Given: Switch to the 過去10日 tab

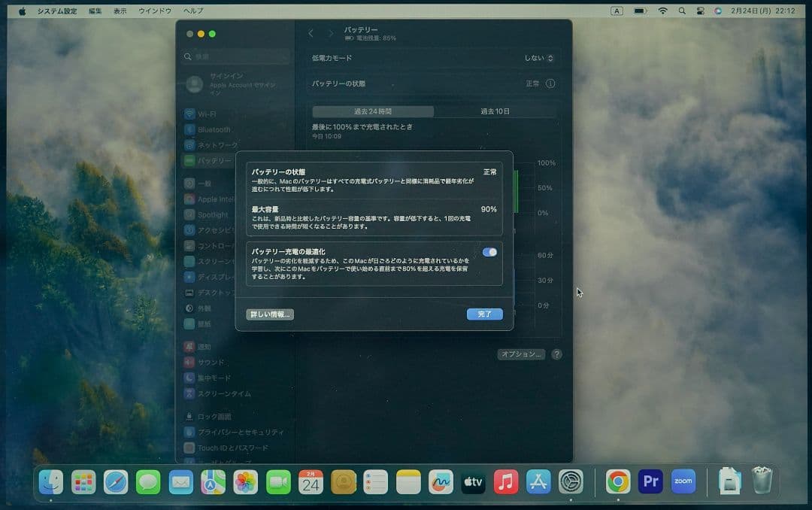Looking at the screenshot, I should [x=495, y=111].
